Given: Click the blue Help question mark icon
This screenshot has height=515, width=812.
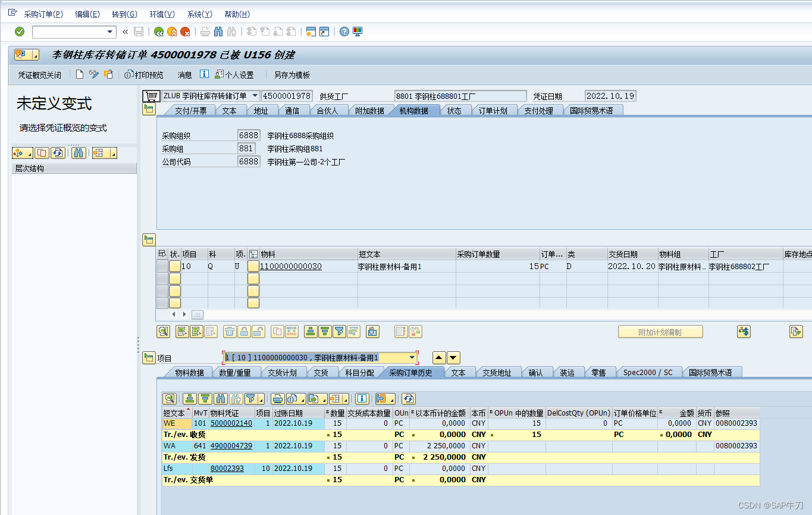Looking at the screenshot, I should (344, 32).
